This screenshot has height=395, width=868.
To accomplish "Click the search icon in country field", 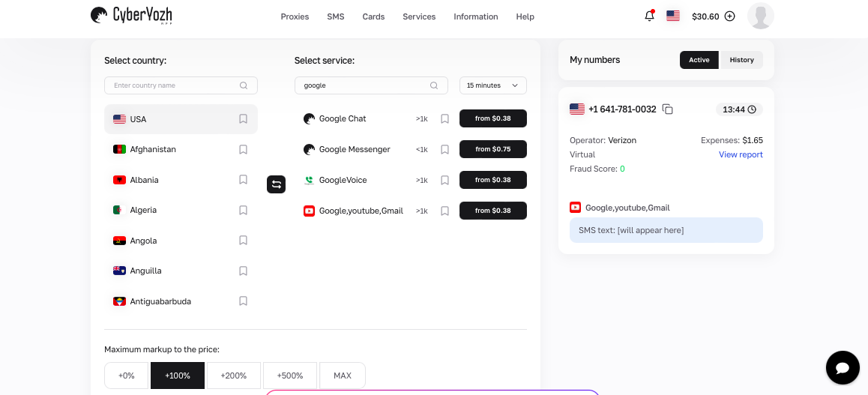I will coord(244,85).
